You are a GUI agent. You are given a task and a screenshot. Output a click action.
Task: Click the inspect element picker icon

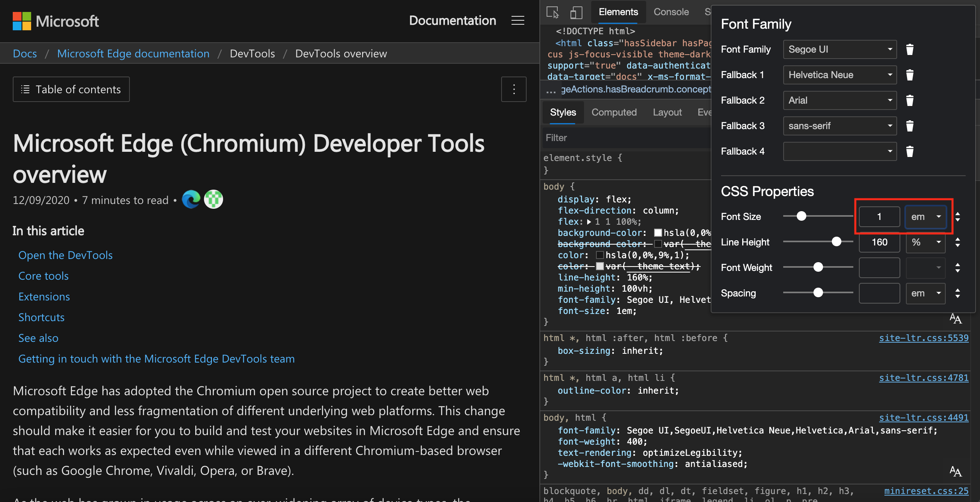point(552,11)
